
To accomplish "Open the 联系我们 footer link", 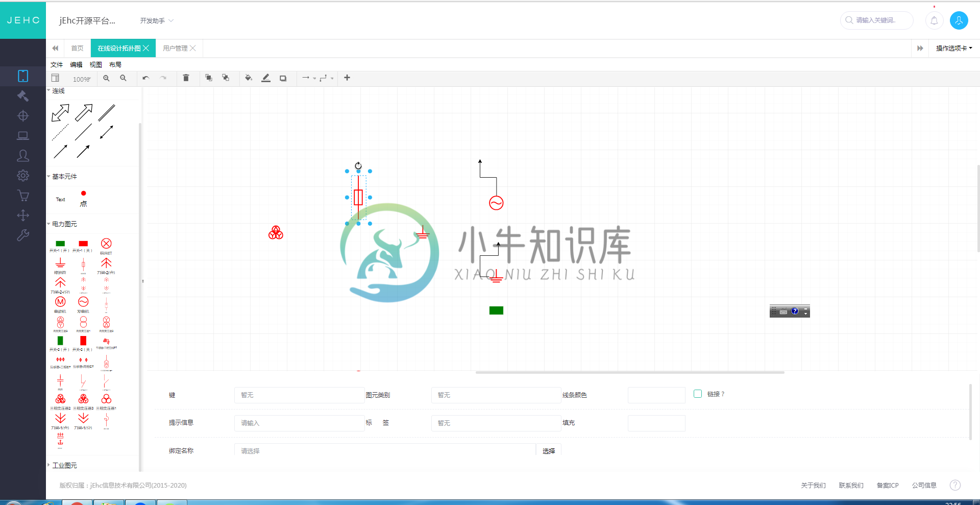I will [x=851, y=485].
